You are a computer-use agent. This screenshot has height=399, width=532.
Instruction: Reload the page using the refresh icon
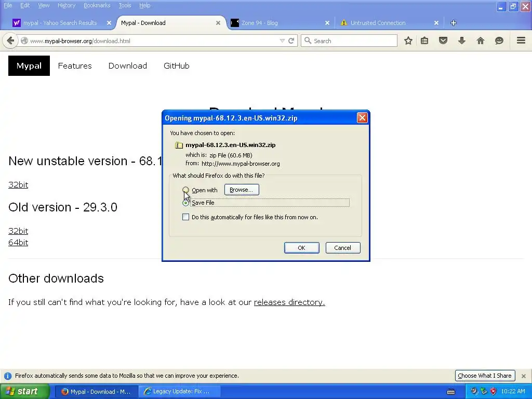tap(291, 41)
